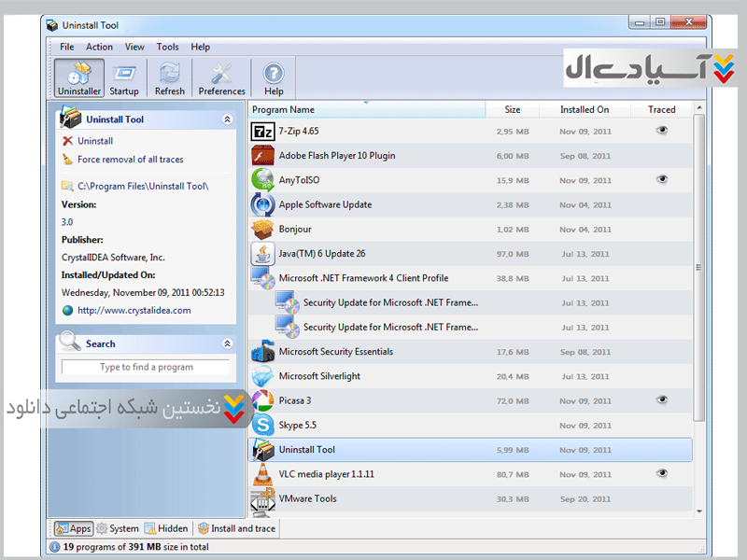
Task: Open the Action menu
Action: click(x=99, y=47)
